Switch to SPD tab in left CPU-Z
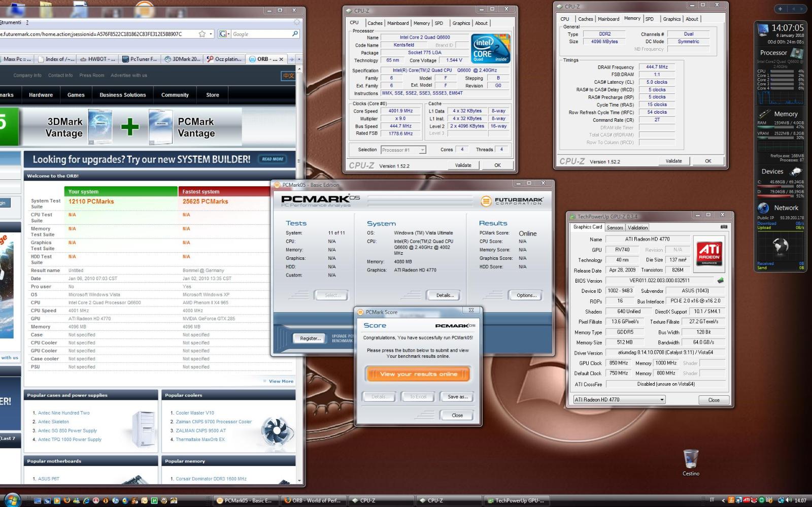The width and height of the screenshot is (812, 507). [439, 23]
